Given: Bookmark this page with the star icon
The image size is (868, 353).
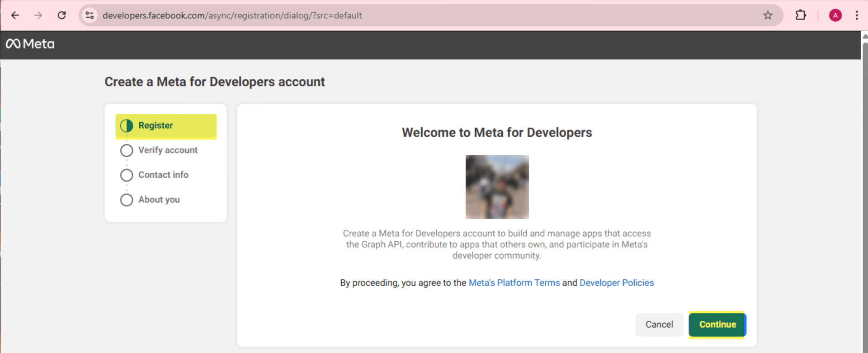Looking at the screenshot, I should (768, 15).
